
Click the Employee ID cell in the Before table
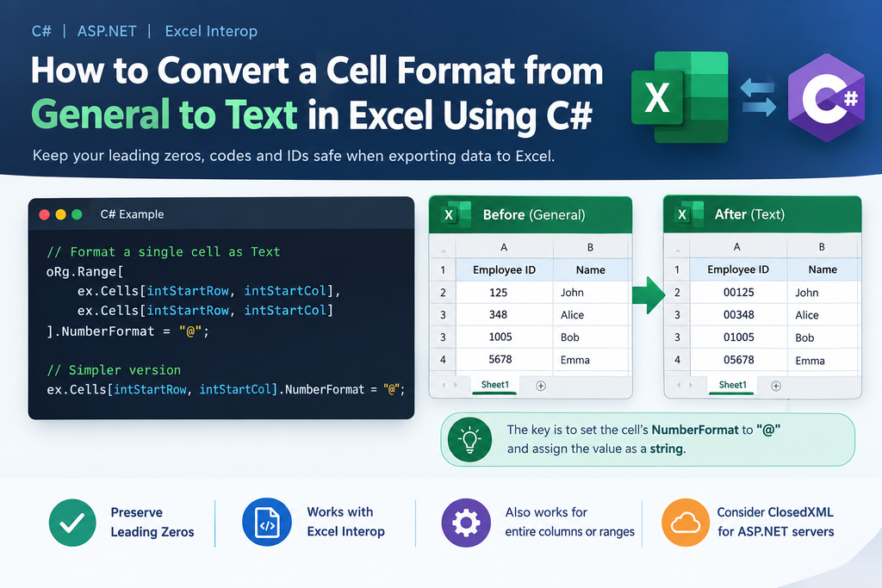pyautogui.click(x=505, y=269)
